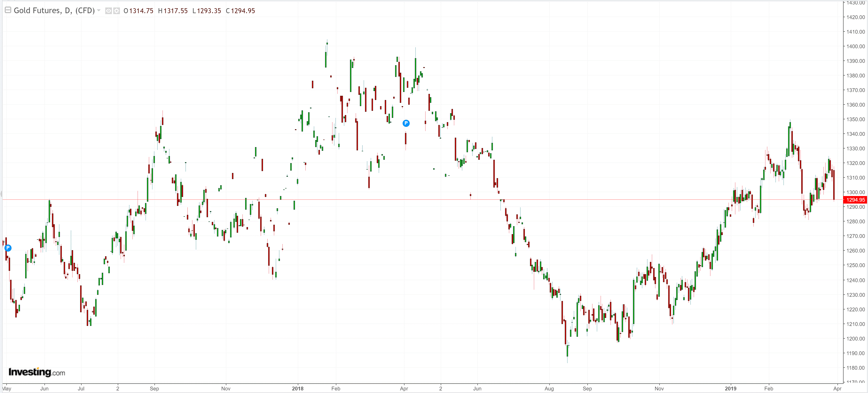Click the 2019 label on time axis
The image size is (868, 393).
point(731,388)
